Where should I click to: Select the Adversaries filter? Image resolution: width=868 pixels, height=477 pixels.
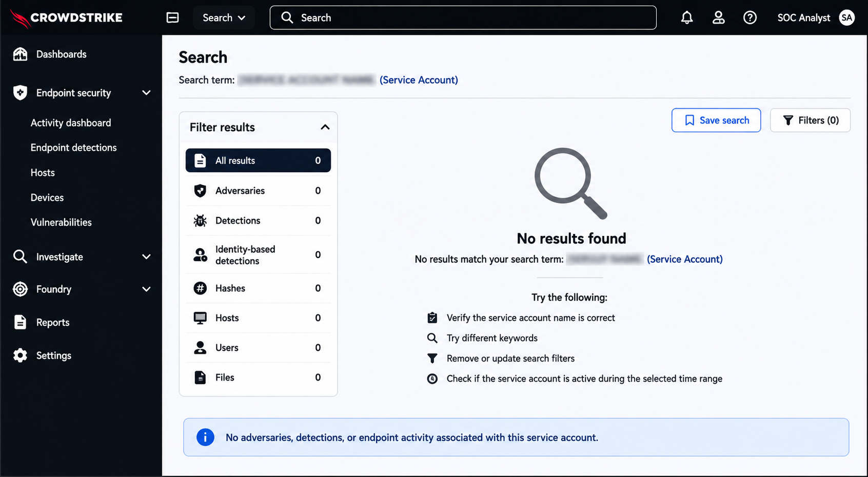[x=258, y=191]
